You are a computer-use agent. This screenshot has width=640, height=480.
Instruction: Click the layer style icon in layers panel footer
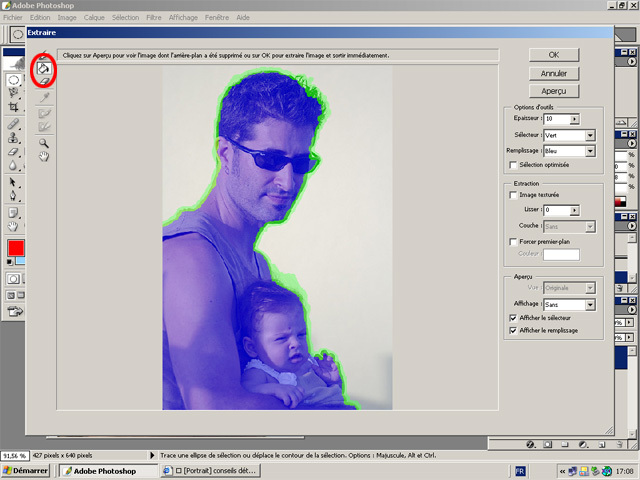pyautogui.click(x=531, y=444)
